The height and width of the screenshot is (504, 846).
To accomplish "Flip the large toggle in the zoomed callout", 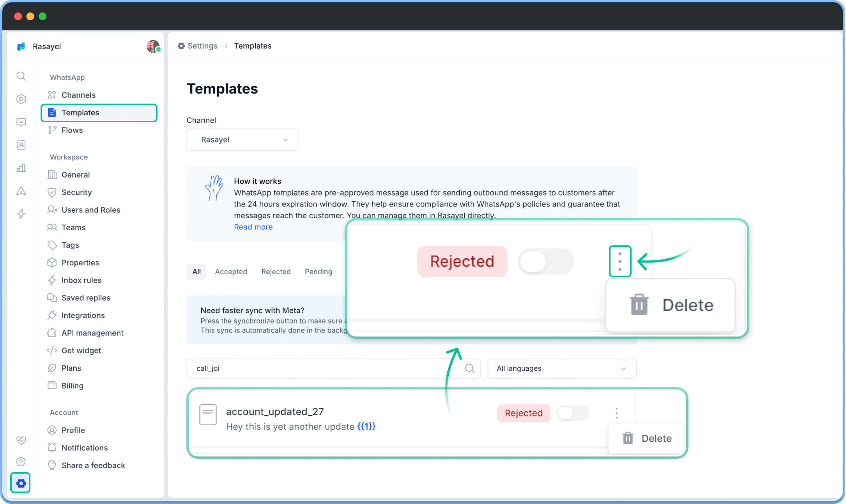I will click(x=545, y=261).
